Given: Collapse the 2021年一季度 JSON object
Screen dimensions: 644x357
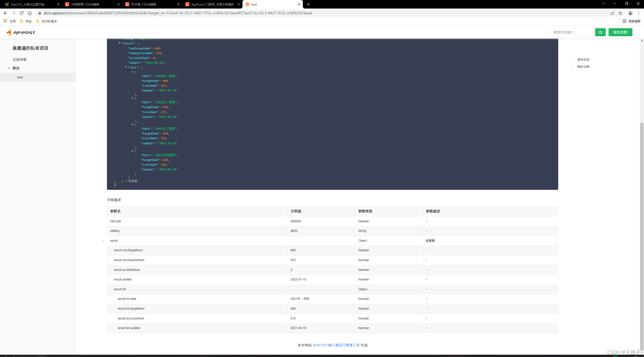Looking at the screenshot, I should 132,72.
